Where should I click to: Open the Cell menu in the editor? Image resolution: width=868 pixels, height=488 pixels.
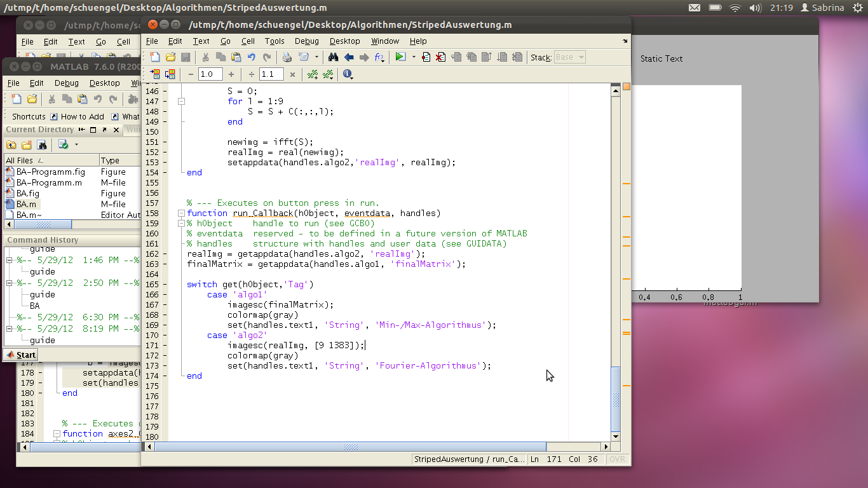(x=248, y=41)
